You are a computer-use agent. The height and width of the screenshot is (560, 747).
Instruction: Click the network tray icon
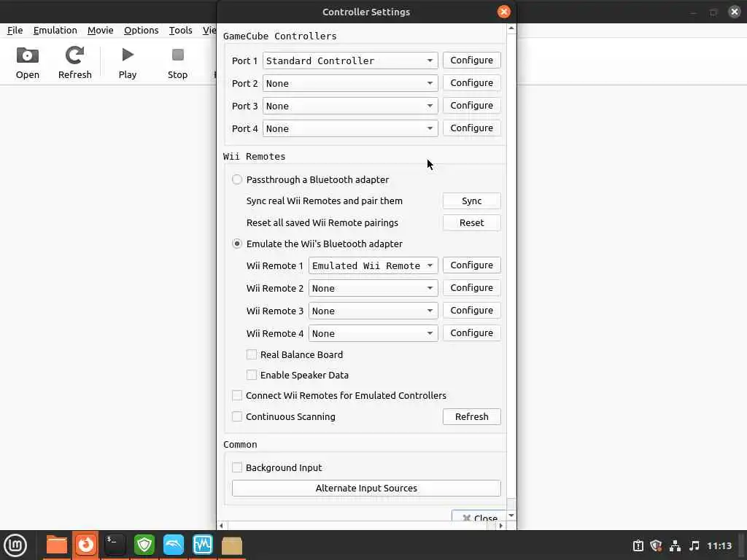click(x=675, y=545)
